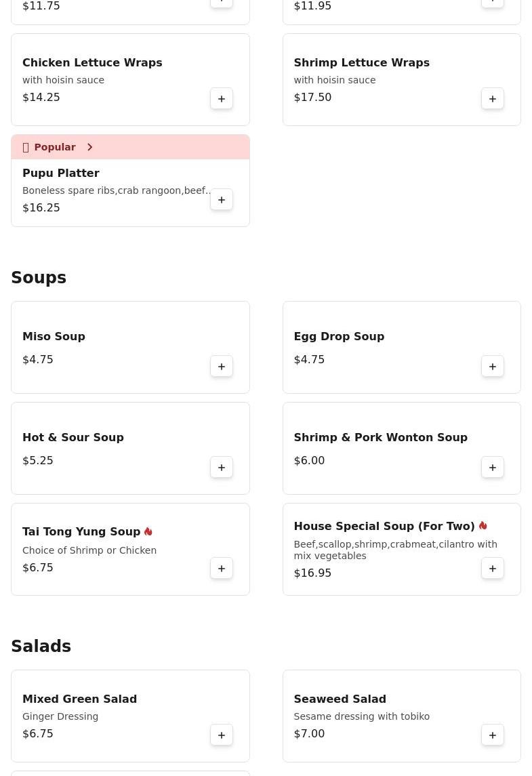Add Shrimp & Pork Wonton Soup

point(493,468)
